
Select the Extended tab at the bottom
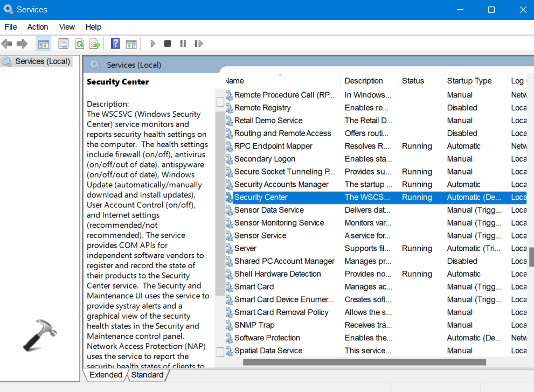click(106, 375)
